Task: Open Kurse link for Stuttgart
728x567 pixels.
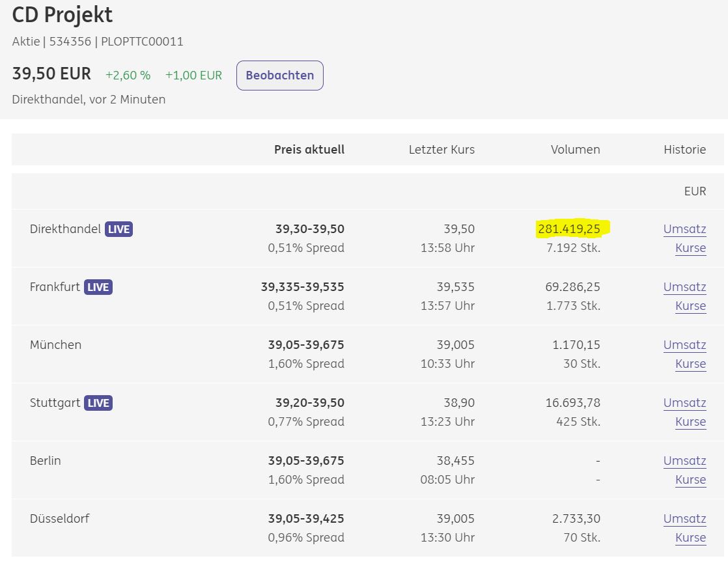Action: 690,422
